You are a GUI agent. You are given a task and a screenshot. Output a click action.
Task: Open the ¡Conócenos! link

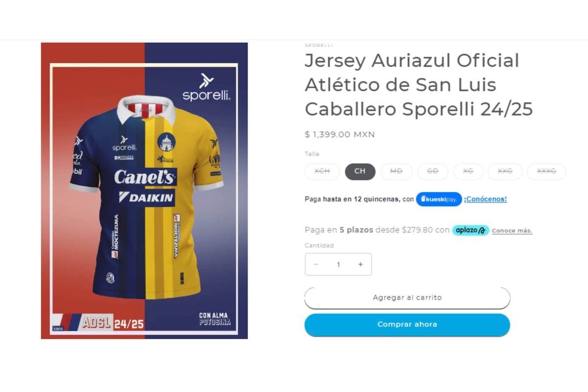pyautogui.click(x=486, y=199)
